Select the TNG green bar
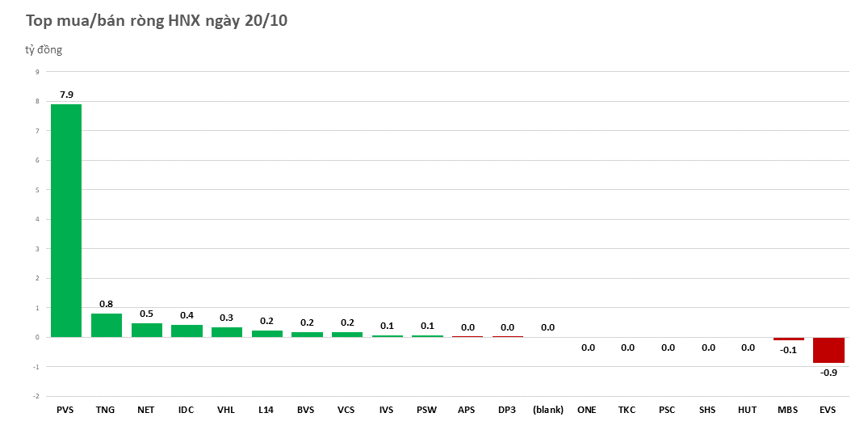868x434 pixels. (106, 325)
